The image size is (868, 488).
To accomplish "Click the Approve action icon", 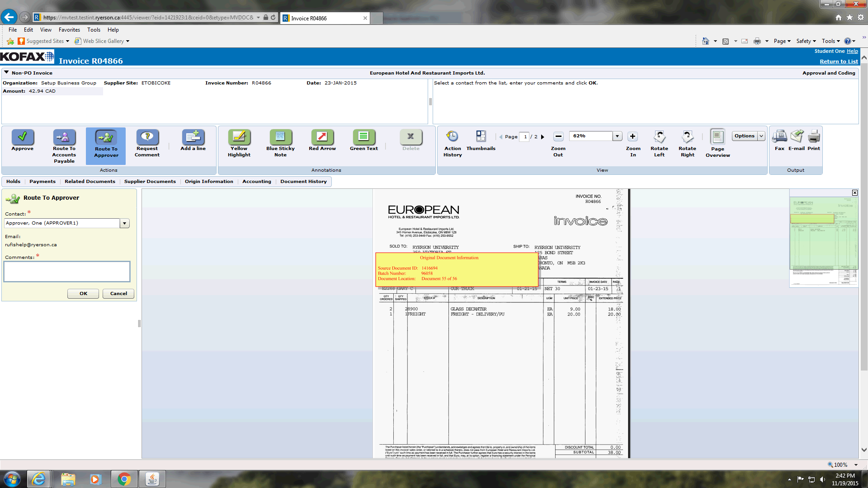I will 23,137.
